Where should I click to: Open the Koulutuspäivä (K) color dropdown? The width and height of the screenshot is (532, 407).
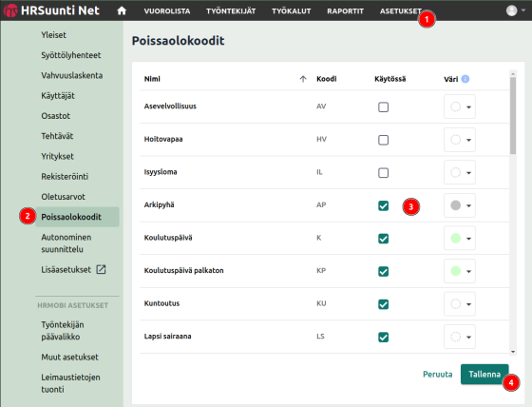coord(460,238)
